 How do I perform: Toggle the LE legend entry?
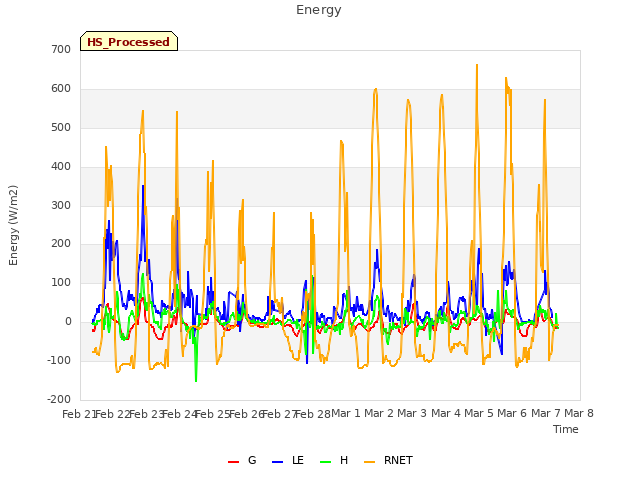(x=288, y=460)
